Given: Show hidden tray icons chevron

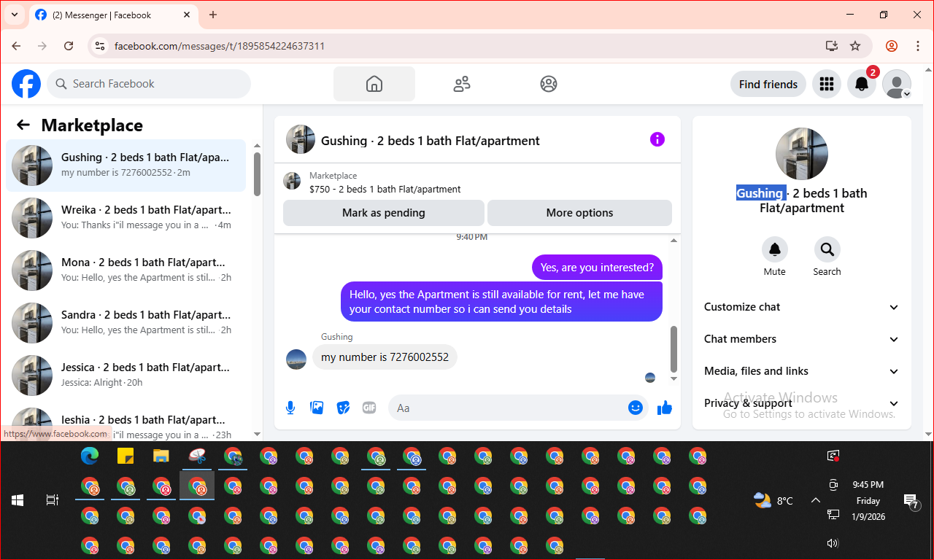Looking at the screenshot, I should (x=816, y=500).
